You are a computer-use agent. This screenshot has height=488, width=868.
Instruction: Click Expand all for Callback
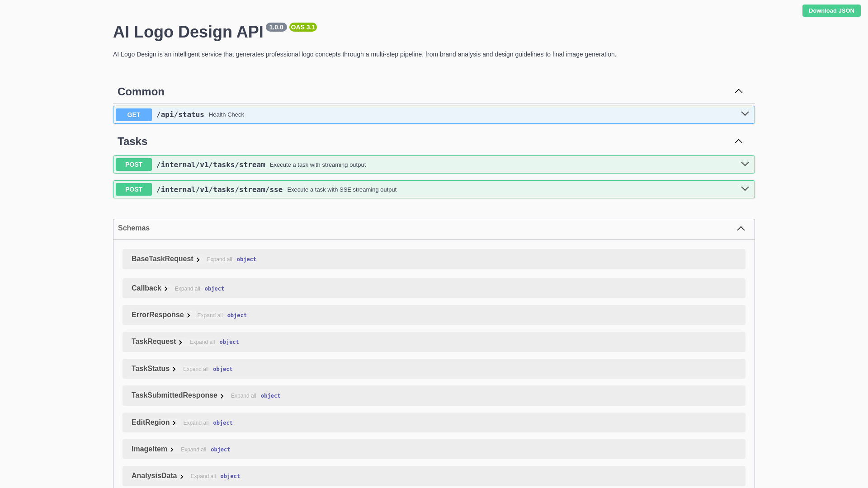point(187,289)
